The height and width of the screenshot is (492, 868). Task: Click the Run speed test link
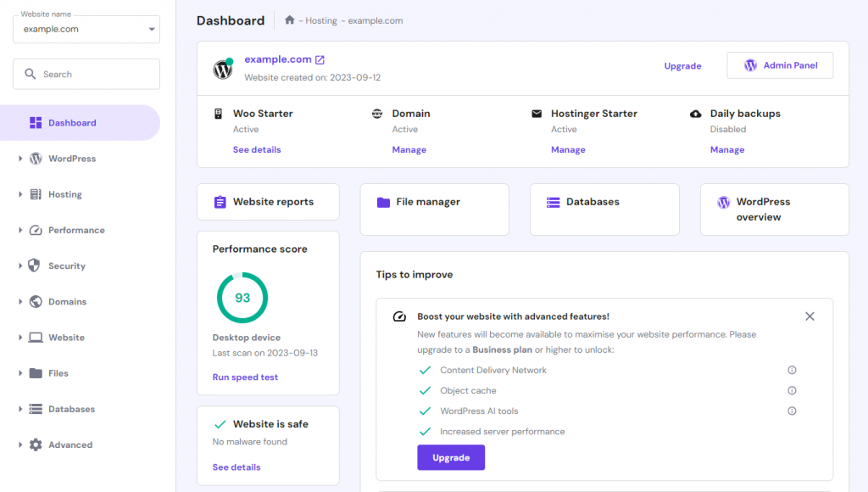[x=245, y=377]
